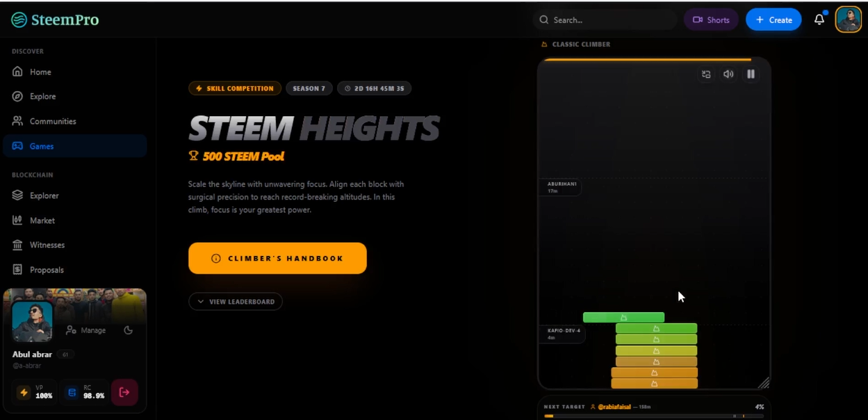Click the KAFIO-DEV-4 height marker
The image size is (868, 420).
(x=564, y=334)
